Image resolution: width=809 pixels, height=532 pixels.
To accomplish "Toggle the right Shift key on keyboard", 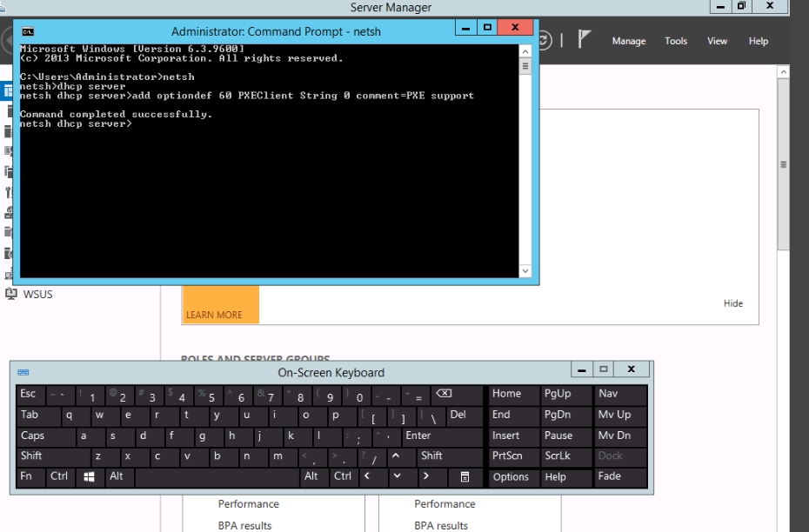I will (451, 456).
